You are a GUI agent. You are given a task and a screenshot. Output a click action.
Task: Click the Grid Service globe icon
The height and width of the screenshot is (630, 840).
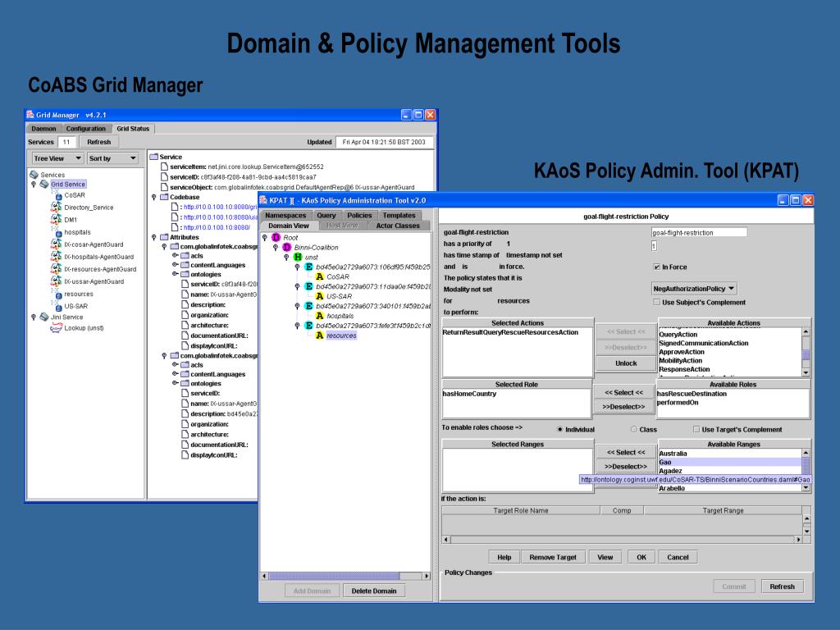click(x=44, y=184)
